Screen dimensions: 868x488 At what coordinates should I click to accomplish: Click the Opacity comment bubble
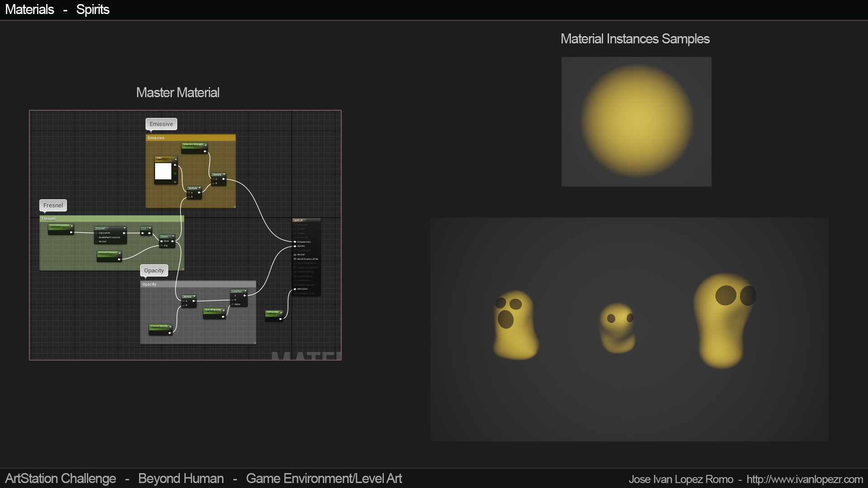tap(154, 271)
